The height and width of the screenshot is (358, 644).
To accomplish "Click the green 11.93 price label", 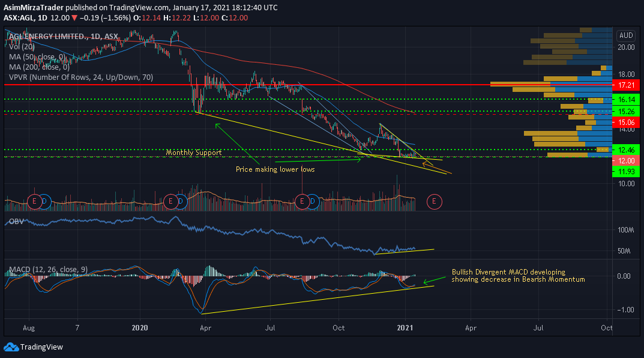I will coord(626,171).
